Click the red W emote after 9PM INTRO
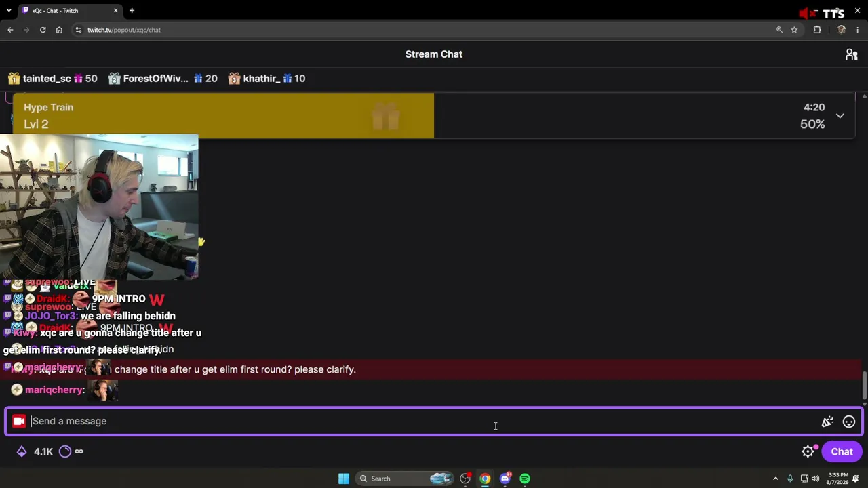 pyautogui.click(x=157, y=299)
